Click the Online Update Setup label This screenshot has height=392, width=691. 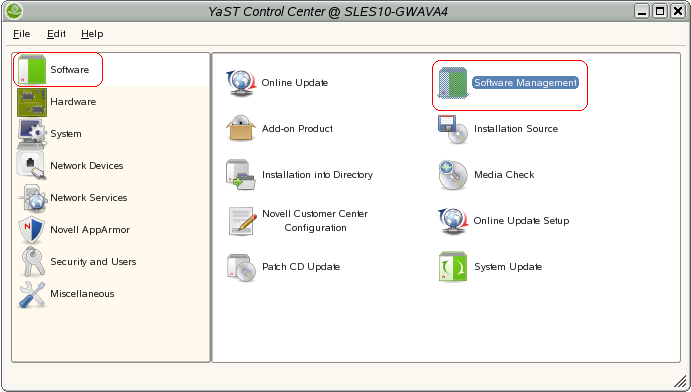(x=521, y=221)
